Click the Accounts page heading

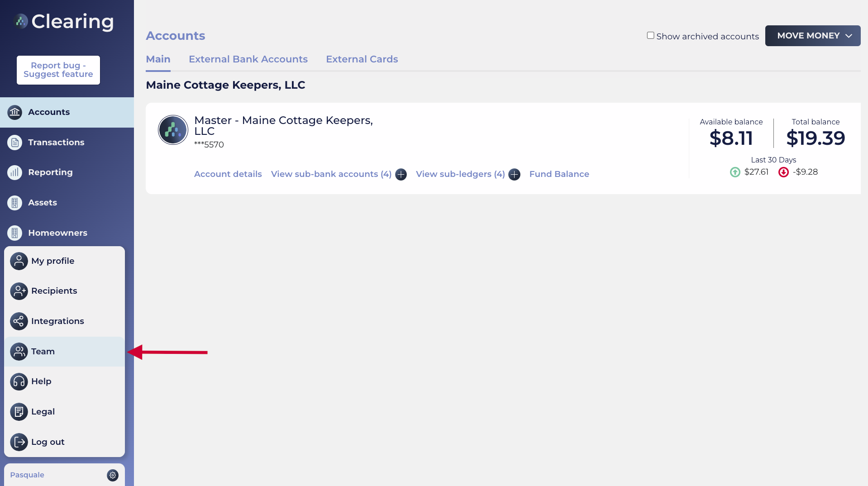pyautogui.click(x=175, y=36)
